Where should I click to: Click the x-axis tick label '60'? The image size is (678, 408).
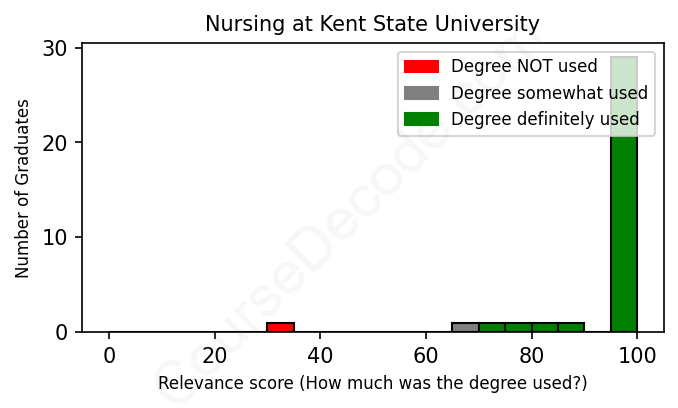426,354
